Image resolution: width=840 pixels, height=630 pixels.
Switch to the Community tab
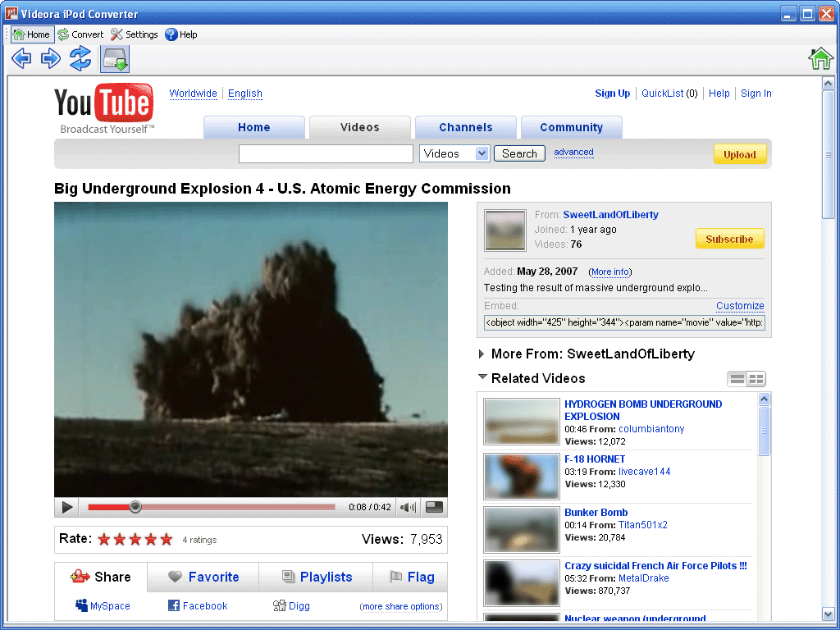pyautogui.click(x=571, y=127)
